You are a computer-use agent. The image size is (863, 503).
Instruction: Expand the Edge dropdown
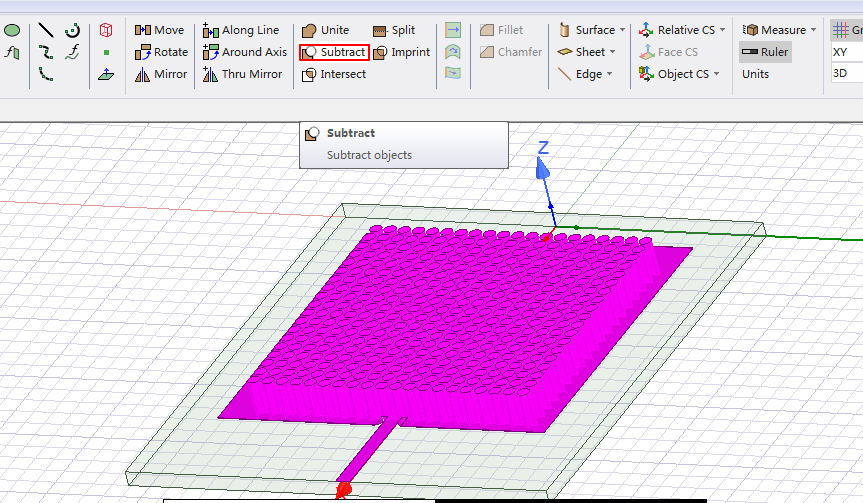(x=585, y=74)
